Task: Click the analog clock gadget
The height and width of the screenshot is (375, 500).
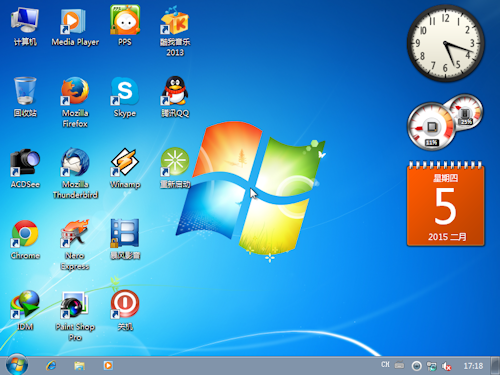Action: pos(445,43)
